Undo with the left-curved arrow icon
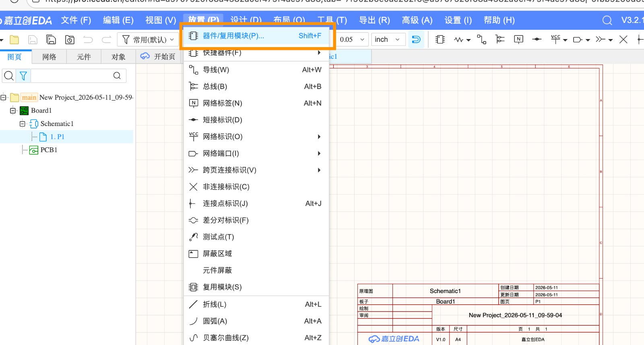Screen dimensions: 644x345 (x=88, y=39)
